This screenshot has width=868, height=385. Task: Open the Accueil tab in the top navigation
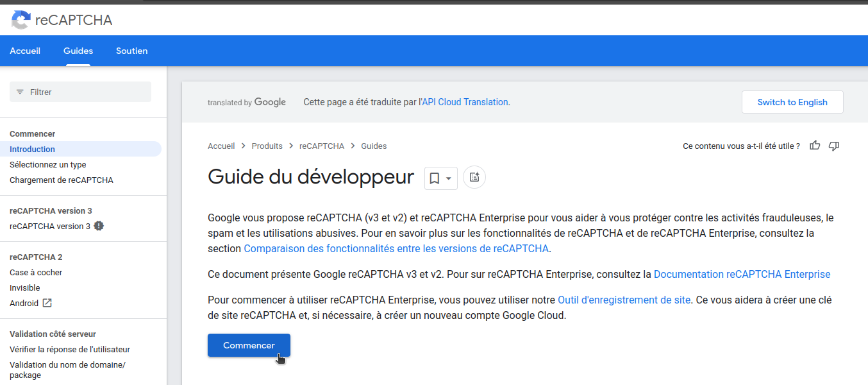coord(25,51)
